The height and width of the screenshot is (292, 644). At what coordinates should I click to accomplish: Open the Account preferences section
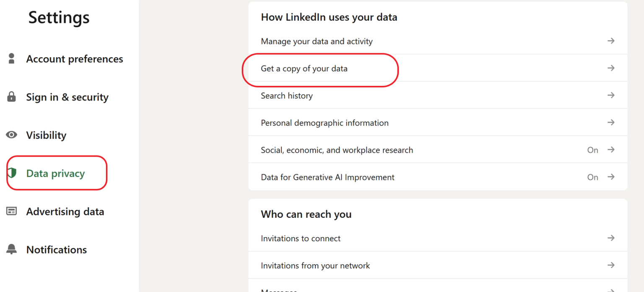[x=75, y=59]
